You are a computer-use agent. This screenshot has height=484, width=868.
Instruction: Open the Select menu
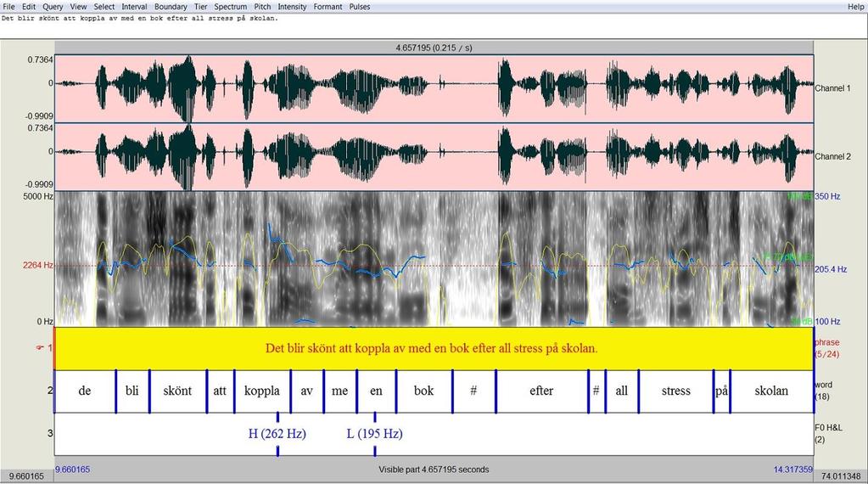pos(104,7)
